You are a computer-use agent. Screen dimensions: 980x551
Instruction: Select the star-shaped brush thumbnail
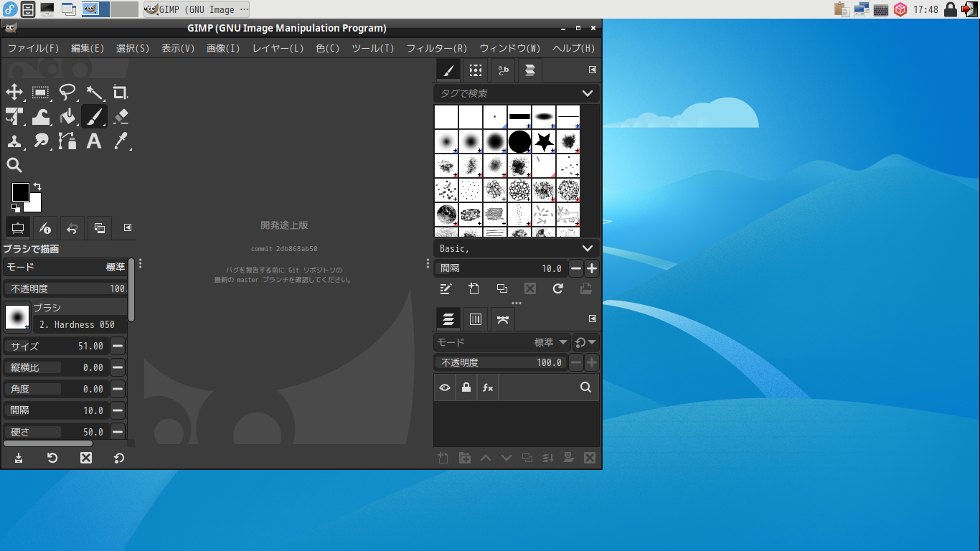[545, 141]
